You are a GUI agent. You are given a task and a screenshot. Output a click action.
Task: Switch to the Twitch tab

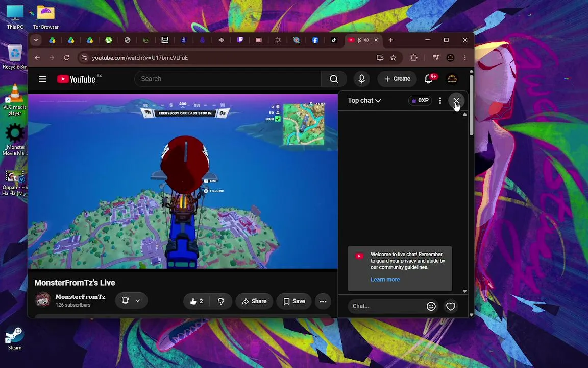[240, 40]
